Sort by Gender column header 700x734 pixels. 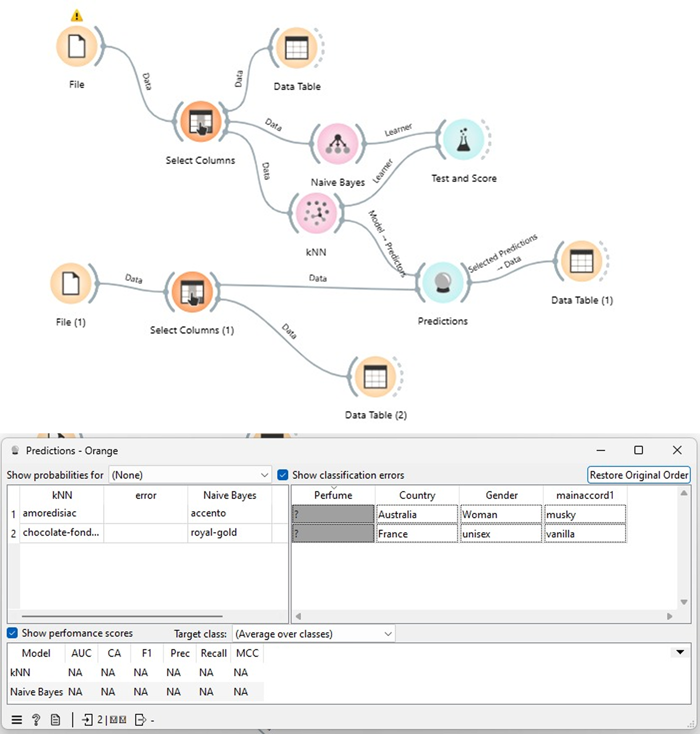501,495
